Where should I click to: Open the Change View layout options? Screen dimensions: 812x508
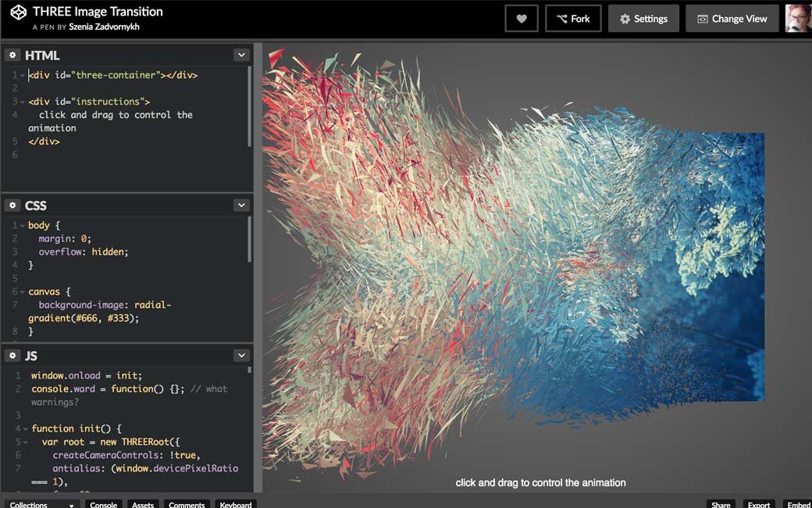click(x=732, y=19)
